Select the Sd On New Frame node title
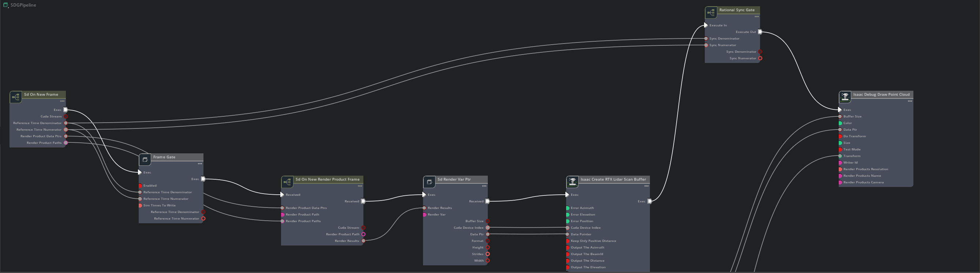The width and height of the screenshot is (980, 273). coord(41,94)
